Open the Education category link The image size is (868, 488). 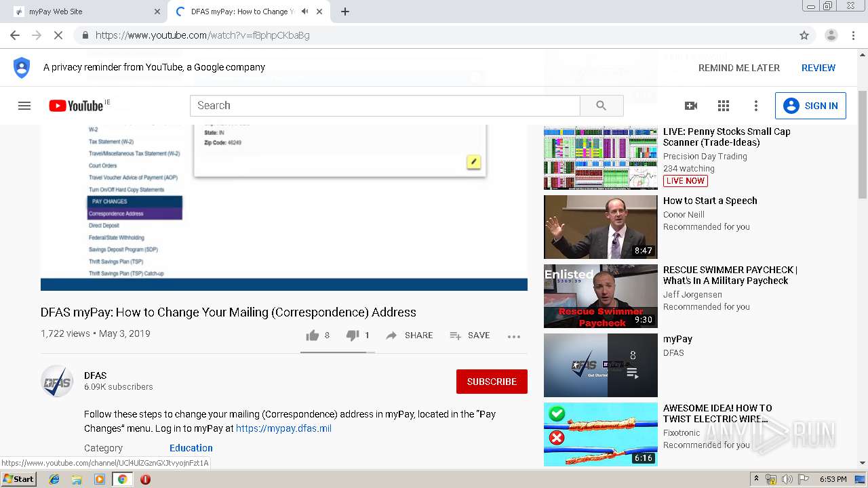(x=191, y=448)
